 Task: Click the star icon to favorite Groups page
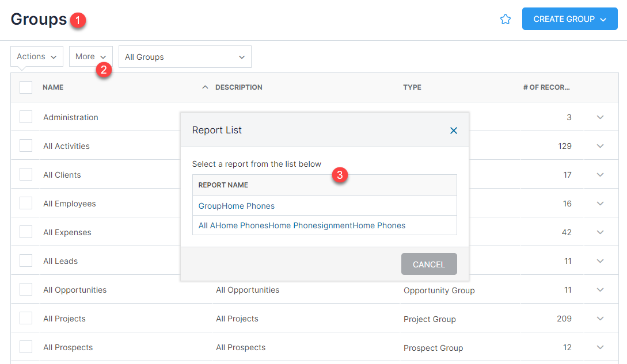click(x=506, y=19)
